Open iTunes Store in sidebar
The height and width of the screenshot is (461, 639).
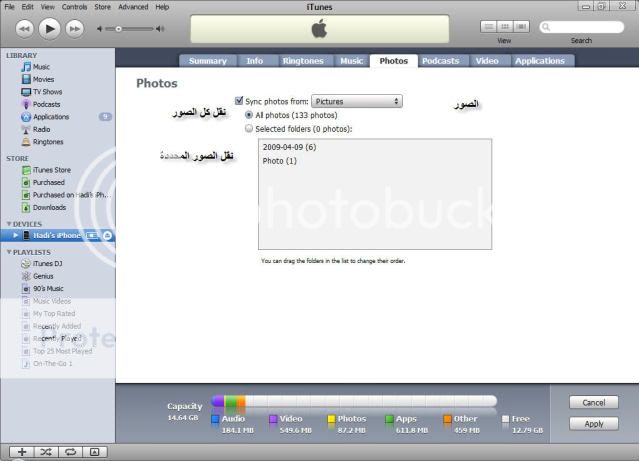(x=51, y=170)
